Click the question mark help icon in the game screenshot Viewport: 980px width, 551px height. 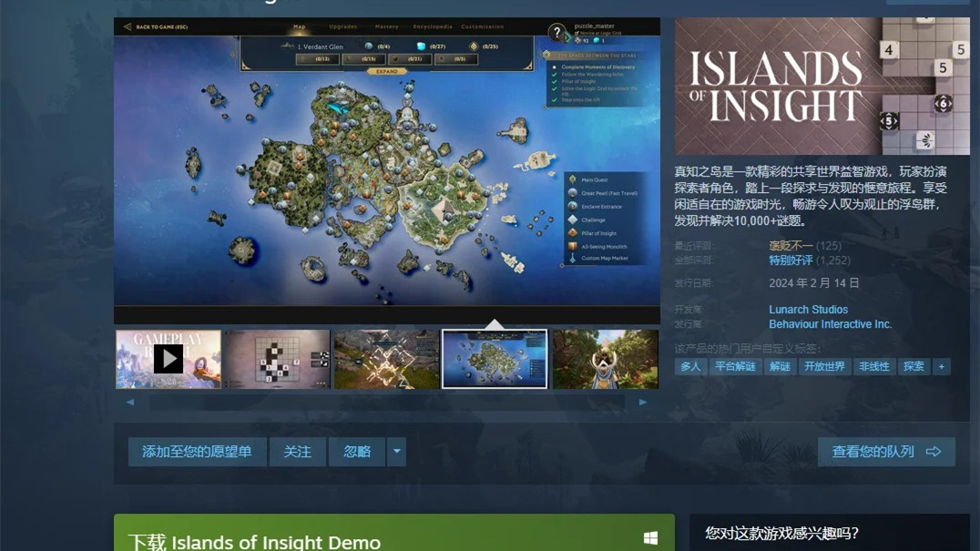(556, 33)
